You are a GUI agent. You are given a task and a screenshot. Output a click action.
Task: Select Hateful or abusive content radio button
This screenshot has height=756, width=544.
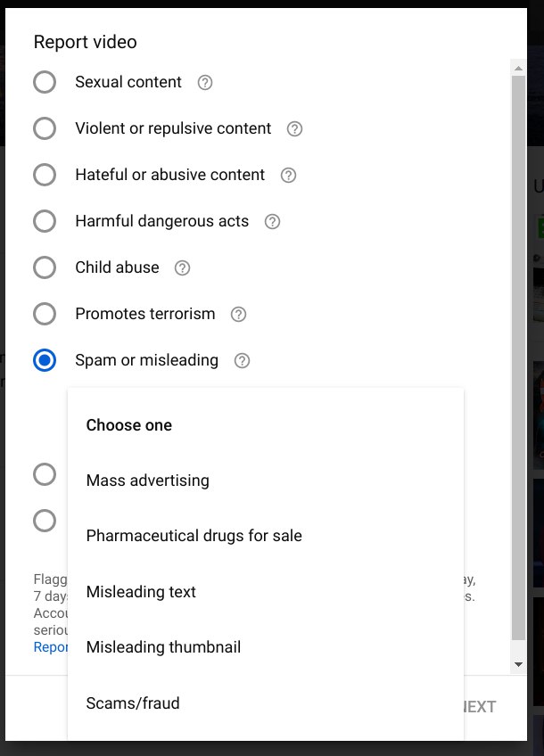click(x=45, y=175)
